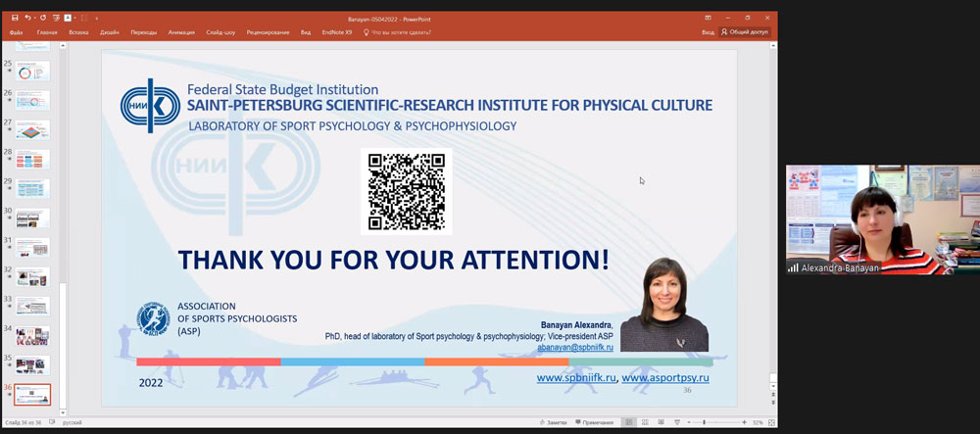Open the Рецензирование ribbon tab
980x434 pixels.
pyautogui.click(x=268, y=32)
